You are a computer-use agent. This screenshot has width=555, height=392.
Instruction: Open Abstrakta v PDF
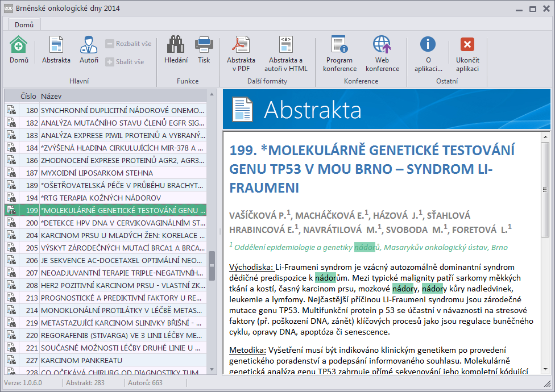(x=241, y=54)
